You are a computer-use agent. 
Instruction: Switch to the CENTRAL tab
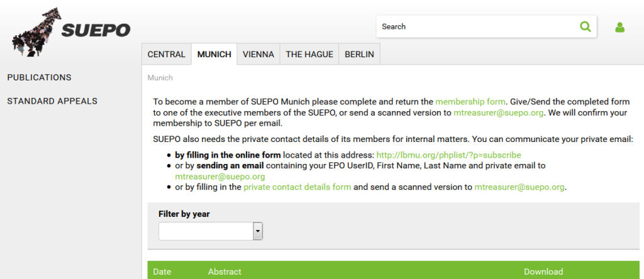pos(166,55)
